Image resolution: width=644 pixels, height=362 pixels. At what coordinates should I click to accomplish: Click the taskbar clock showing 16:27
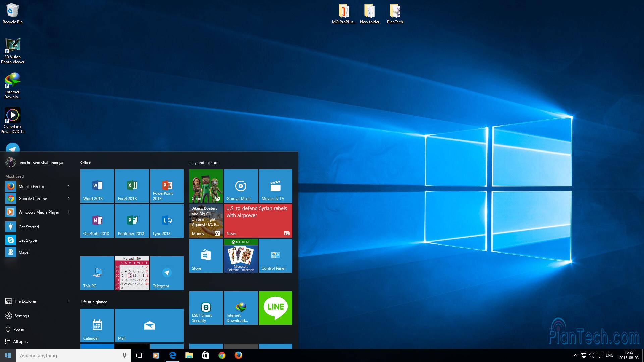(629, 355)
